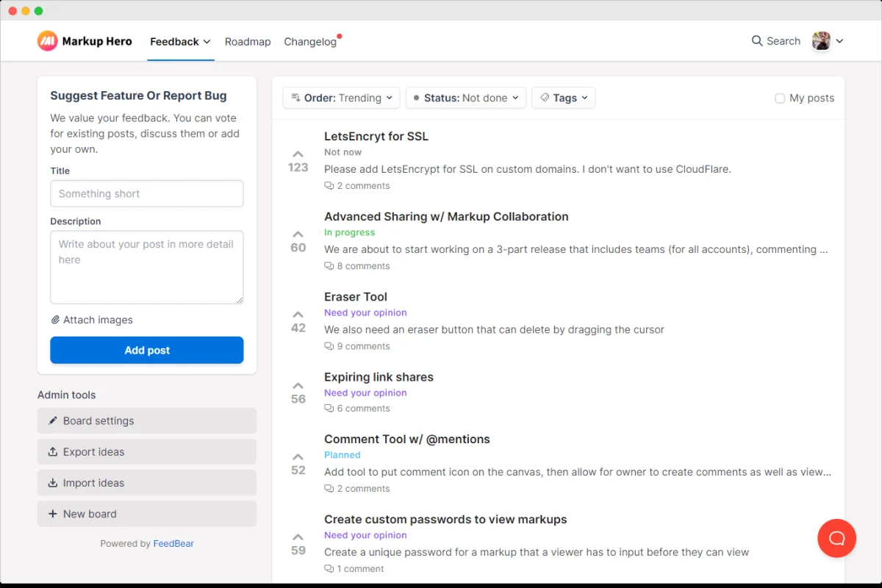Open the Order: Trending dropdown
Image resolution: width=882 pixels, height=588 pixels.
point(341,98)
